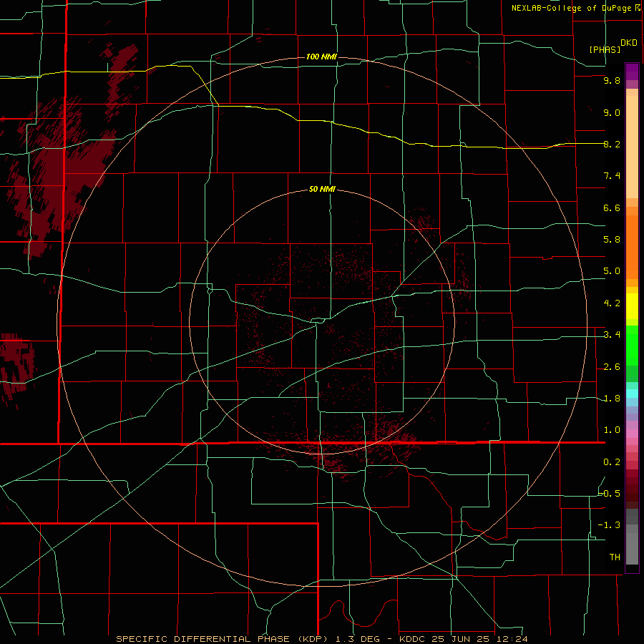Click the 9.0 scale value

(x=612, y=112)
